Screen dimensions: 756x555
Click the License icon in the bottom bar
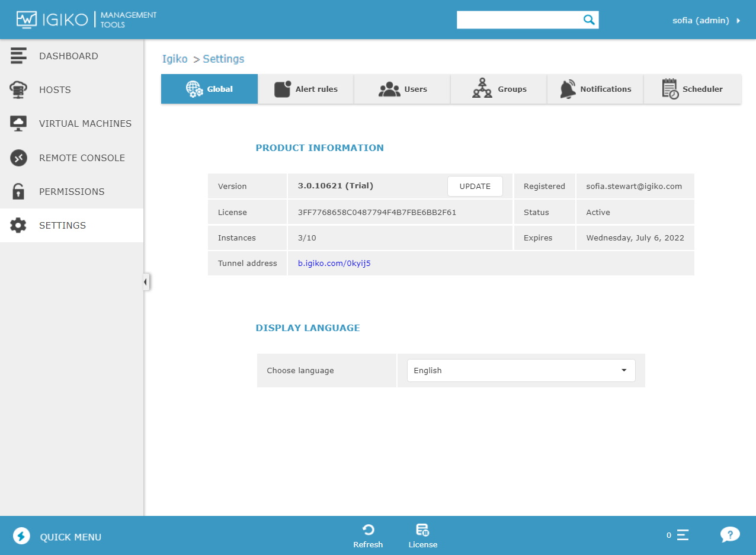422,530
